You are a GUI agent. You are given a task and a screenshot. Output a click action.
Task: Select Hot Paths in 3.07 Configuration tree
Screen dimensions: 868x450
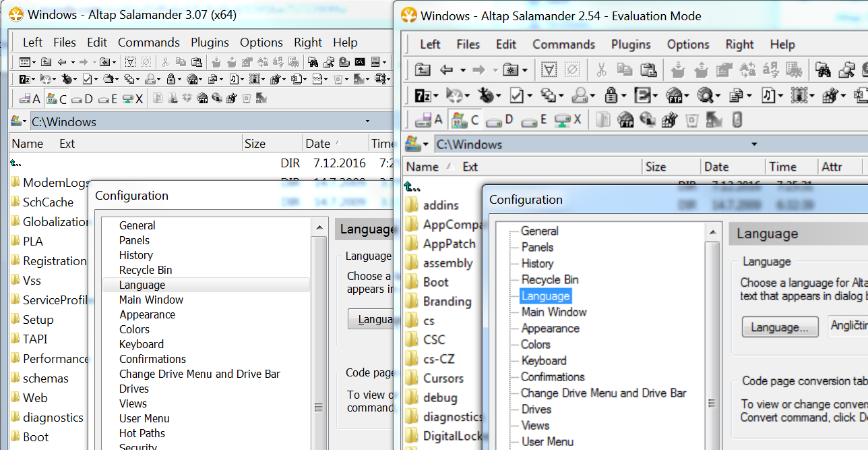(x=142, y=433)
